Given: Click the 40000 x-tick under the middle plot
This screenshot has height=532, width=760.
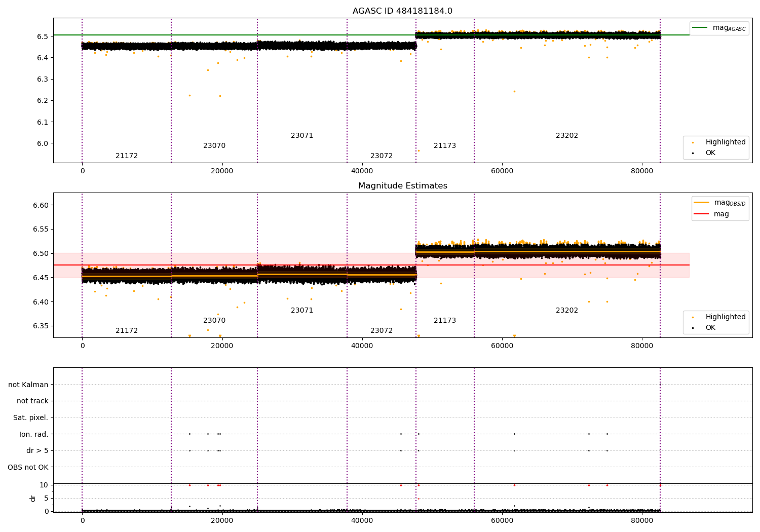Looking at the screenshot, I should [362, 346].
